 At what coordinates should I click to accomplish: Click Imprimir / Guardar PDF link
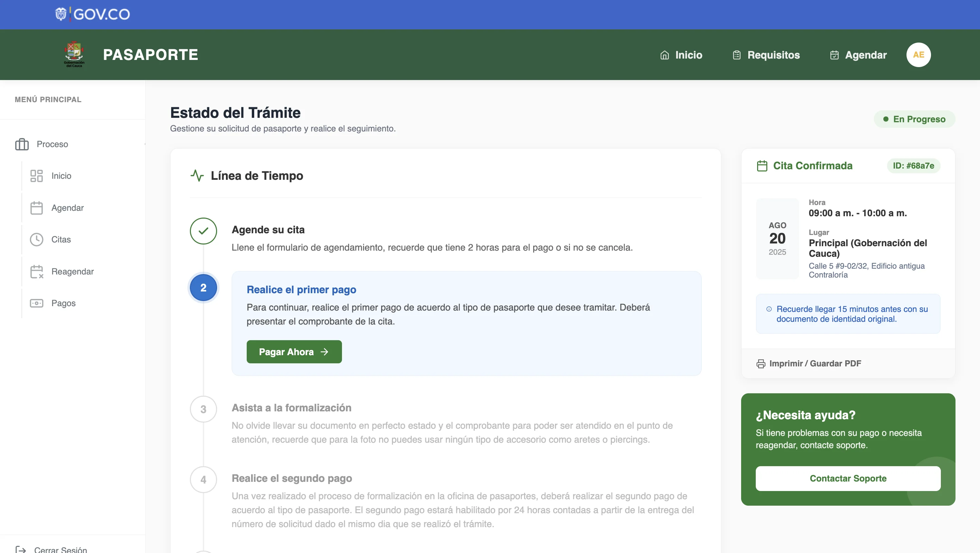coord(815,363)
